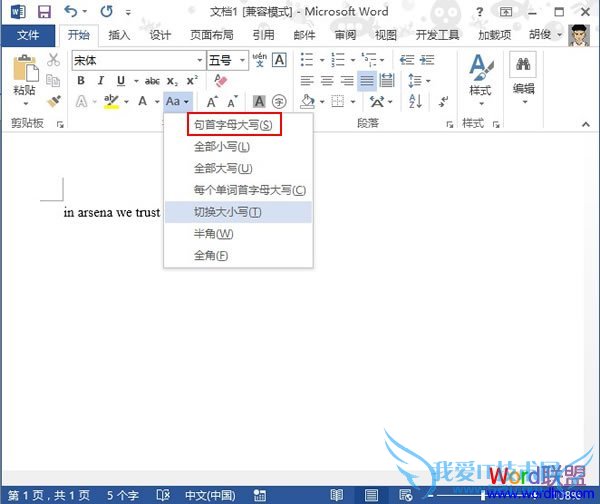Click Ribbon Display Options icon
The width and height of the screenshot is (600, 504).
pyautogui.click(x=506, y=12)
